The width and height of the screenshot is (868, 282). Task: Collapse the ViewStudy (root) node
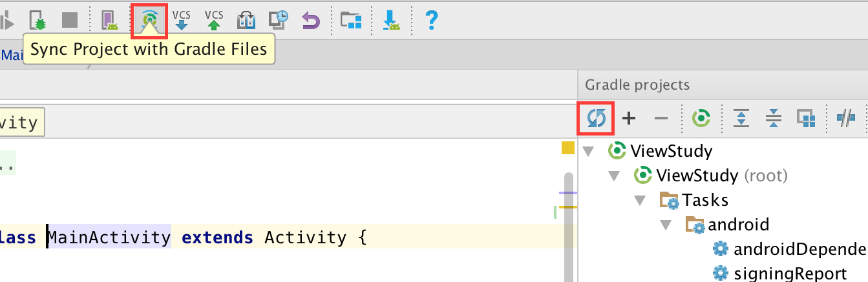(x=613, y=176)
